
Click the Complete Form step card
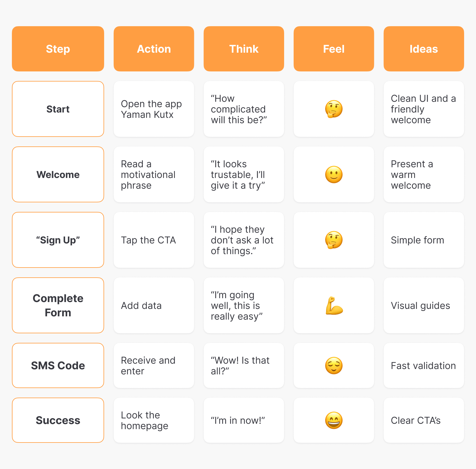[x=58, y=305]
